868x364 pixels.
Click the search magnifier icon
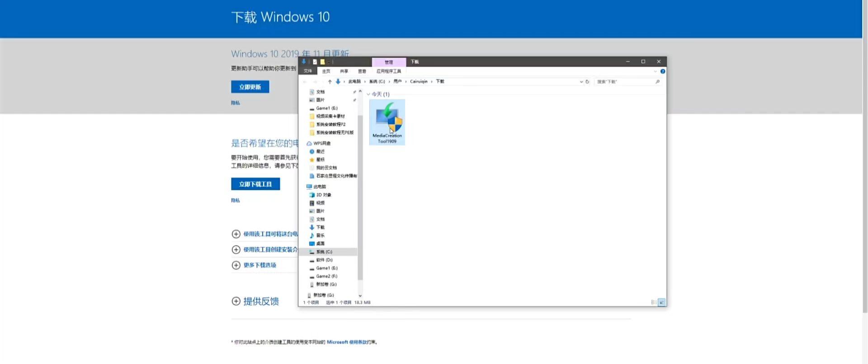tap(657, 82)
